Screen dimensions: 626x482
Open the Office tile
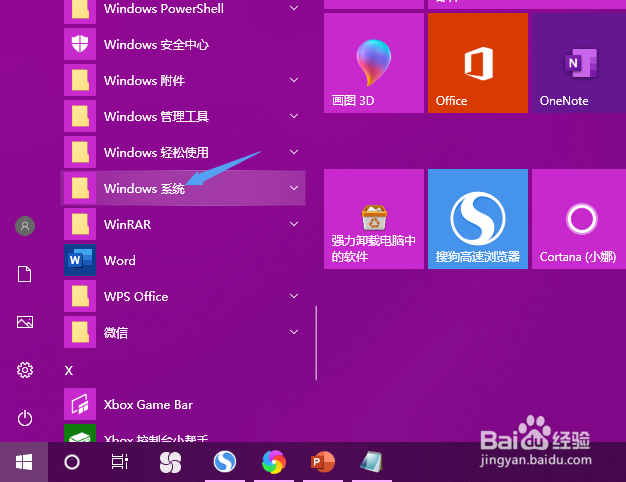(478, 63)
